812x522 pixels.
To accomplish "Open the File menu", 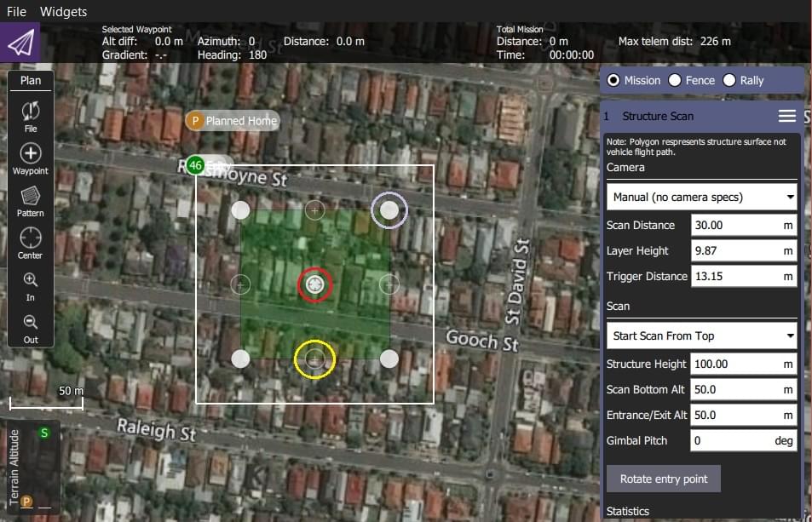I will click(x=16, y=12).
